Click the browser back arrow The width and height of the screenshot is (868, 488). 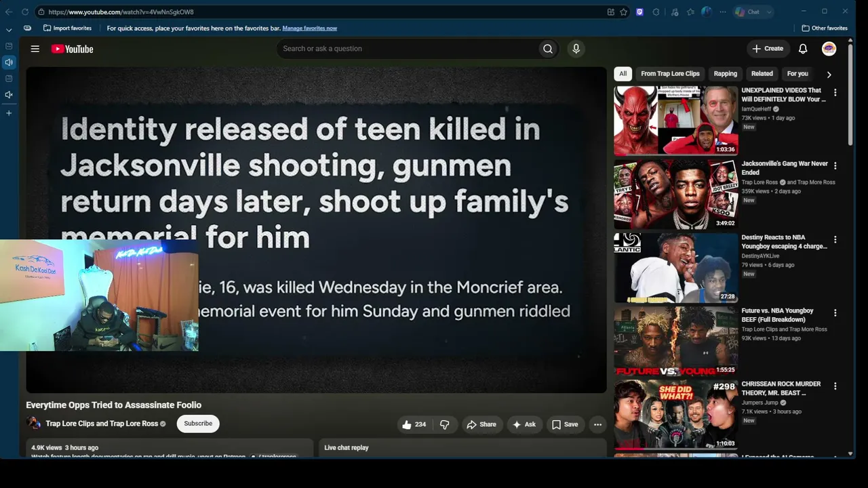[9, 12]
